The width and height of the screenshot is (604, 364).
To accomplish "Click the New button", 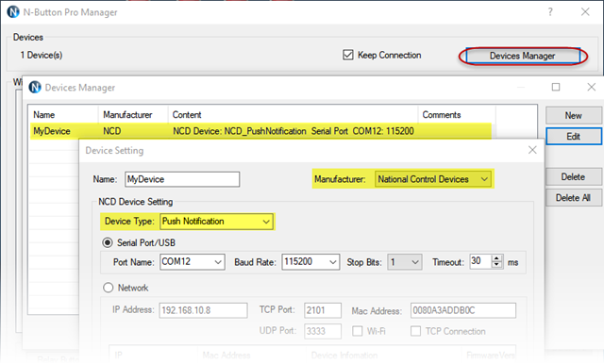I will pos(573,115).
